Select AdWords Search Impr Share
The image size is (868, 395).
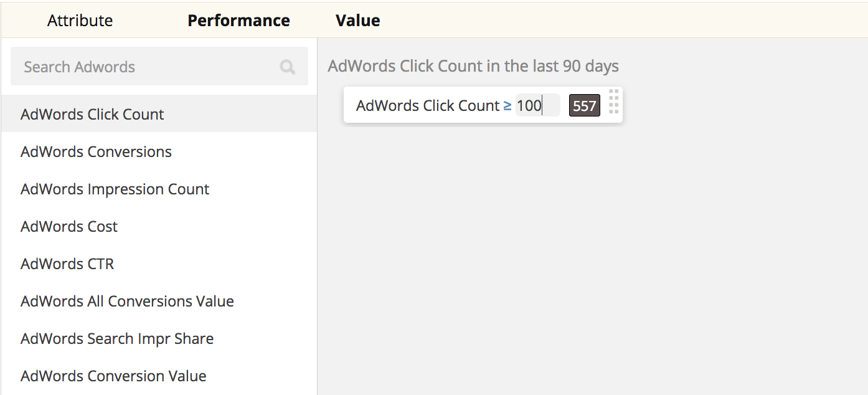[117, 338]
